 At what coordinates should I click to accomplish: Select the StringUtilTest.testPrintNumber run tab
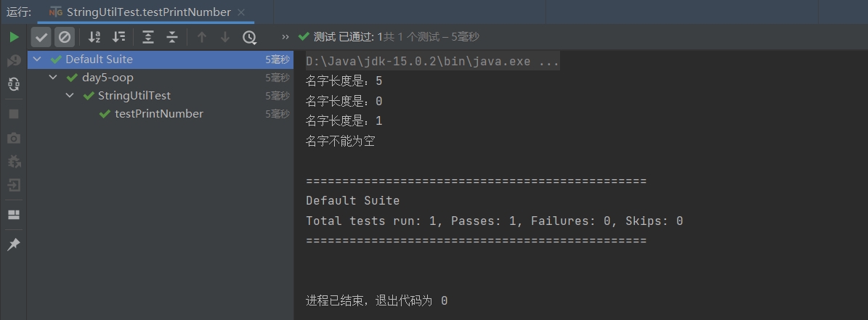pyautogui.click(x=148, y=12)
